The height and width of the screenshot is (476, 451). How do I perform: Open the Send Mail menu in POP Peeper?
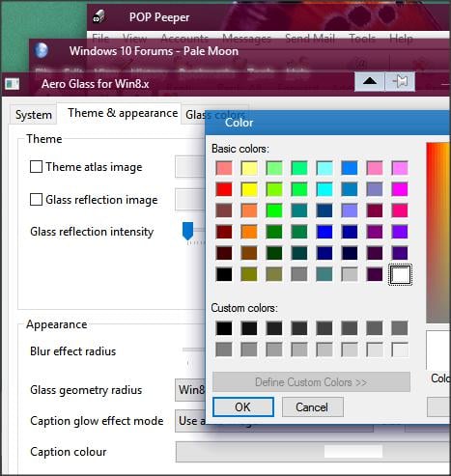tap(310, 39)
